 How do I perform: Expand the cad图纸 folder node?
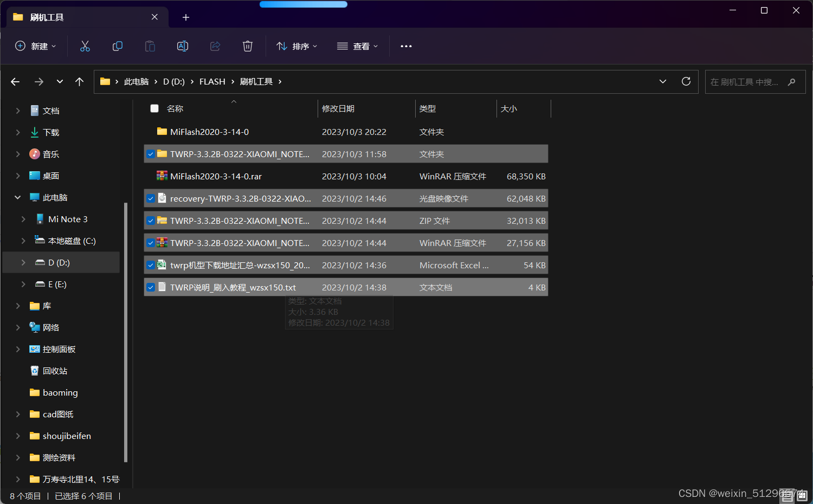point(18,414)
